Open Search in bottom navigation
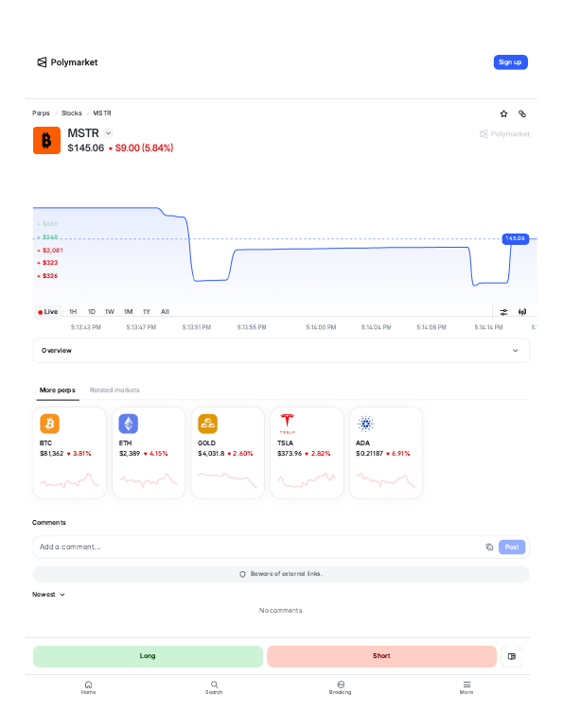This screenshot has width=563, height=728. (214, 687)
